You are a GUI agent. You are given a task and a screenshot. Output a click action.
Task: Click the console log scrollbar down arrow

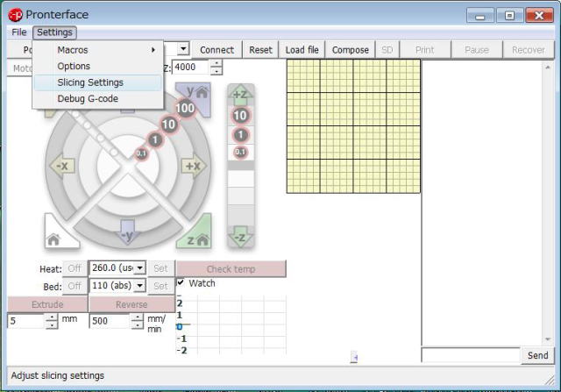click(547, 339)
